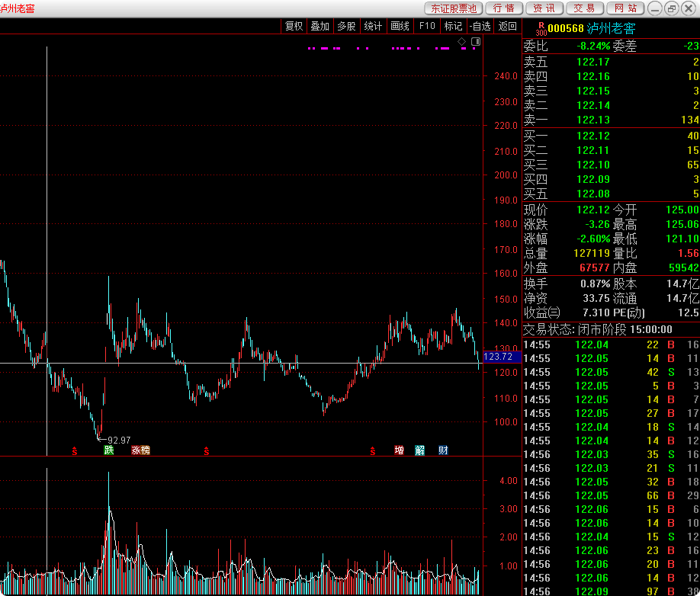Click the 今开 value 125.00
Image resolution: width=700 pixels, height=596 pixels.
[682, 210]
